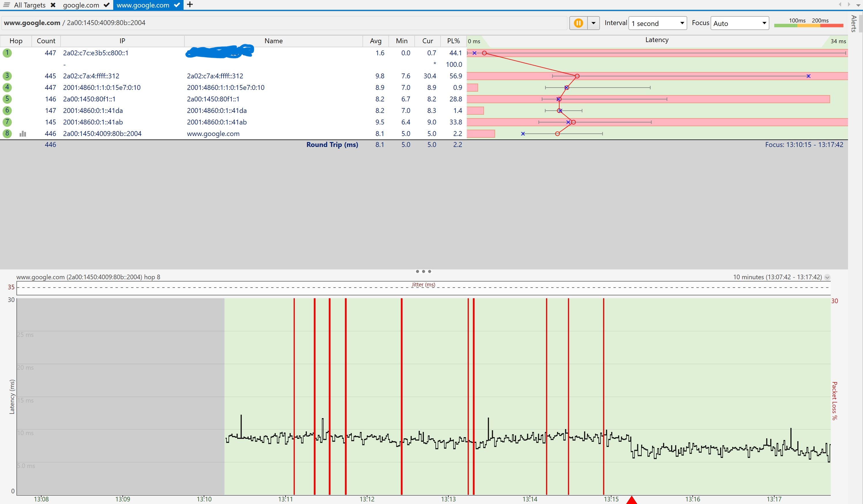This screenshot has height=504, width=863.
Task: Click hop 7 packet loss value 33.8
Action: click(456, 122)
